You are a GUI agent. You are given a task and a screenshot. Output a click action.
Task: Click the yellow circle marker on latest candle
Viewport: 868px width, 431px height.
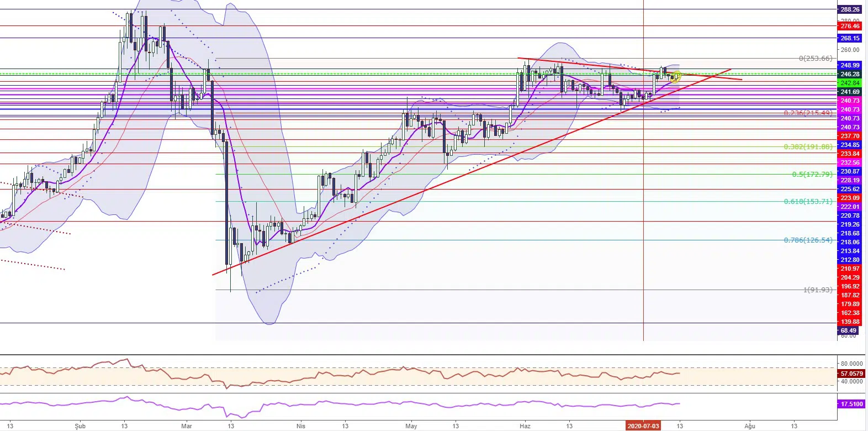coord(676,76)
